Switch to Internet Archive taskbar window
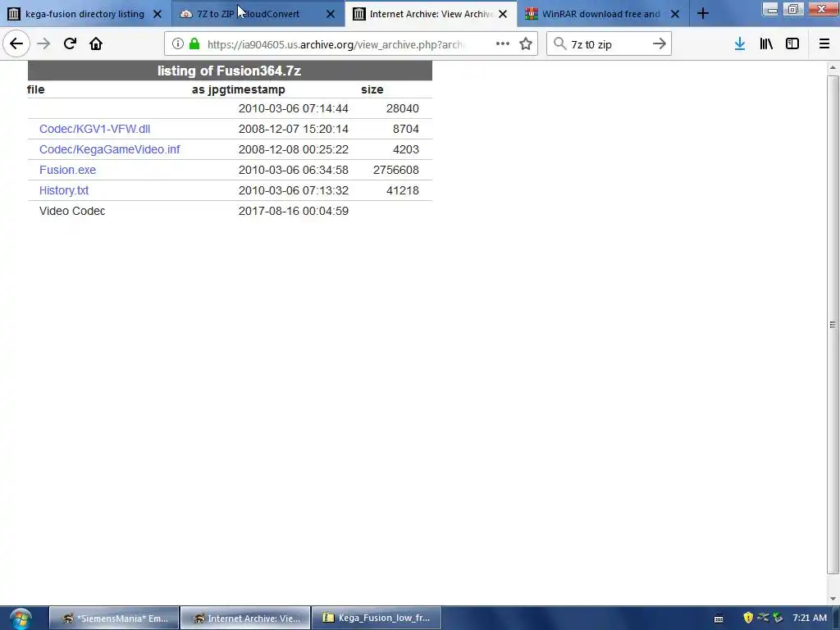This screenshot has height=630, width=840. 245,619
